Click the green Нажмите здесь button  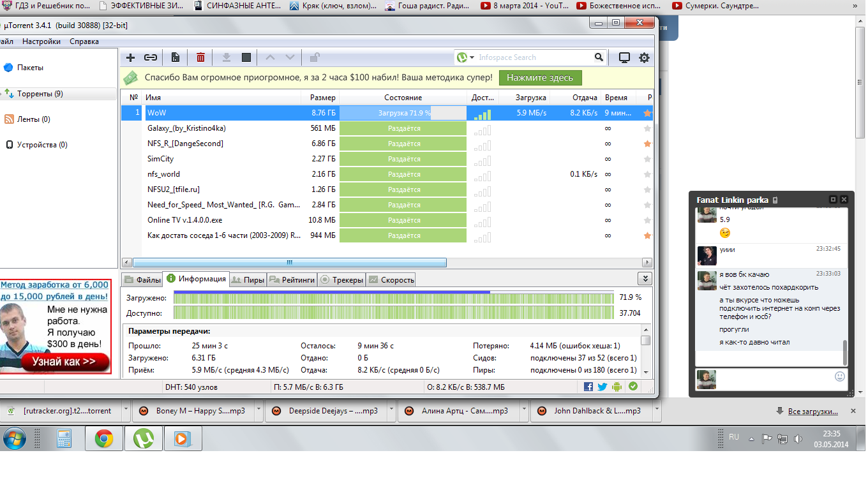(x=540, y=78)
